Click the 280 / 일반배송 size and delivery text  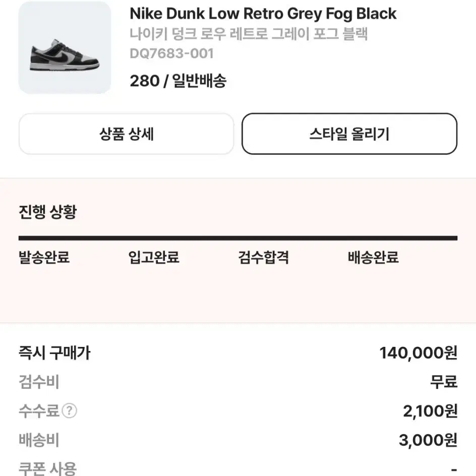click(x=178, y=81)
